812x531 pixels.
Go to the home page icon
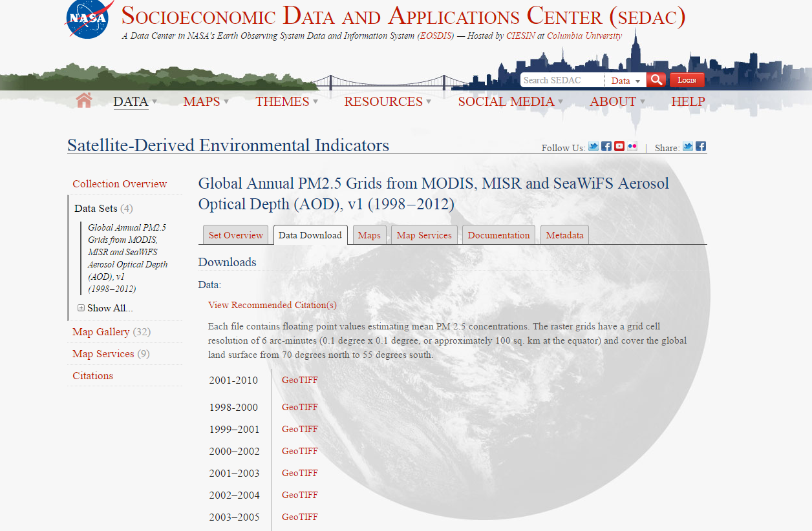84,100
